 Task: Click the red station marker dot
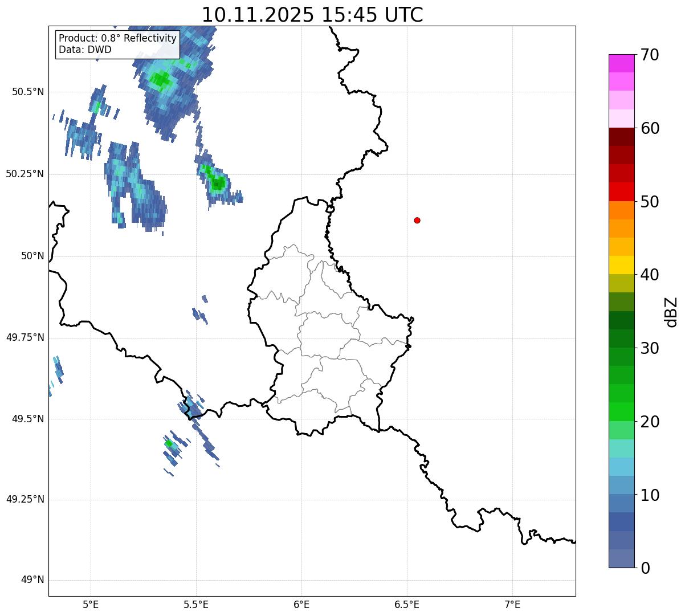[417, 221]
